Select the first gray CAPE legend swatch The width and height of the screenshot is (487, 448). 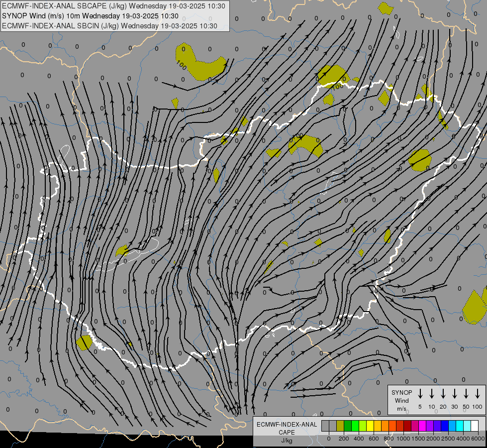click(x=325, y=426)
